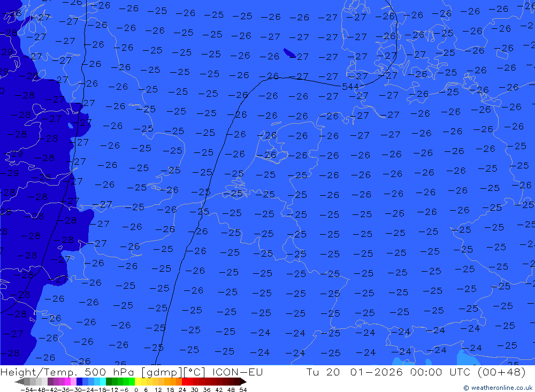
Task: Click the 01-2026 date text
Action: point(376,372)
